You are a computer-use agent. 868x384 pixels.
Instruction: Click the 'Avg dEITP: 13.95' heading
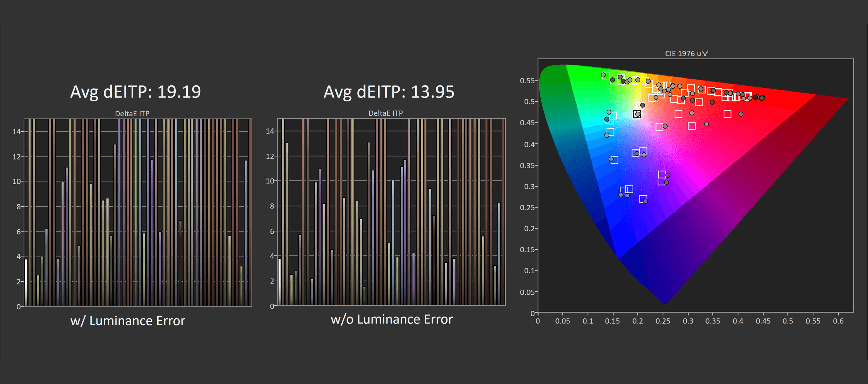[389, 92]
